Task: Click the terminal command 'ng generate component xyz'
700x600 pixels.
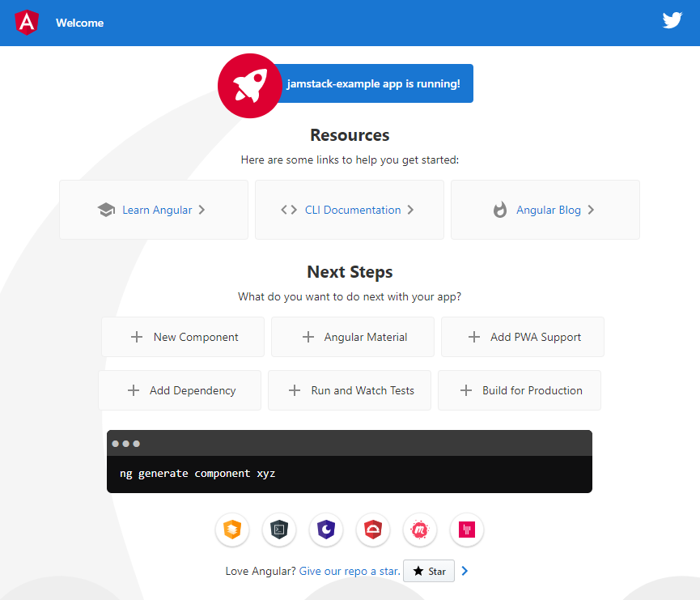Action: (x=197, y=474)
